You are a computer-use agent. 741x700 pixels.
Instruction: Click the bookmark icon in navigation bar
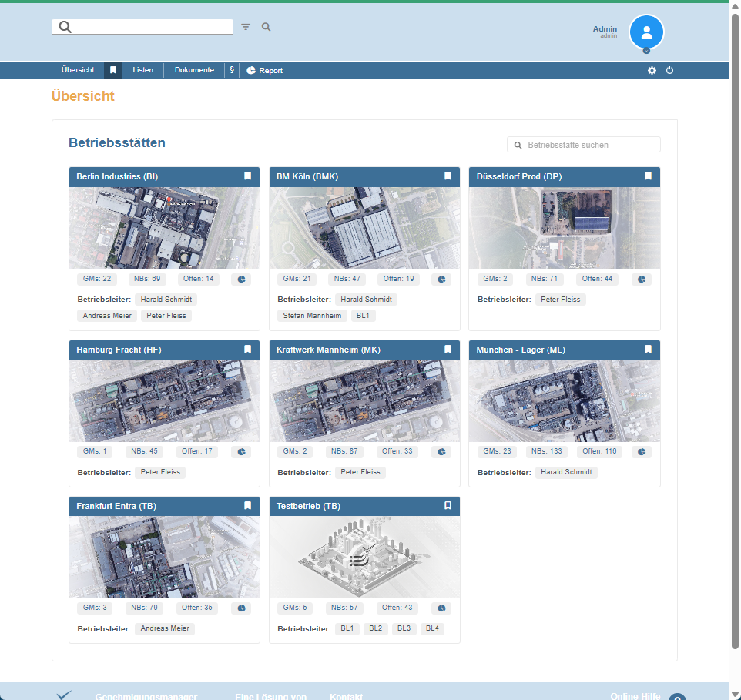(113, 70)
